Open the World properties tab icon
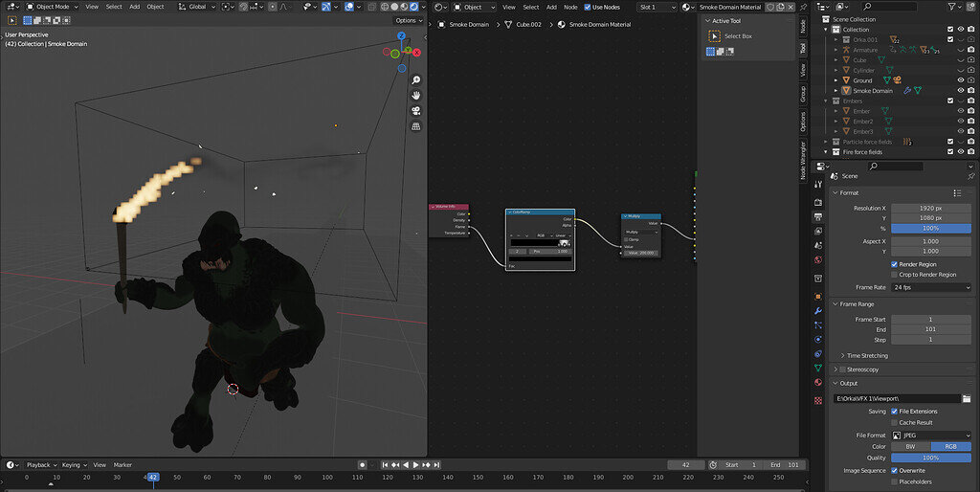Image resolution: width=980 pixels, height=492 pixels. (x=818, y=259)
